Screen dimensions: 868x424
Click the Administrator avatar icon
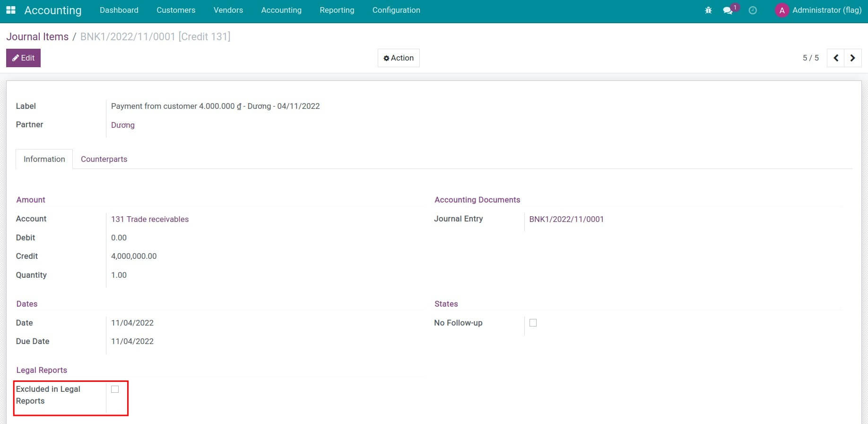click(782, 10)
